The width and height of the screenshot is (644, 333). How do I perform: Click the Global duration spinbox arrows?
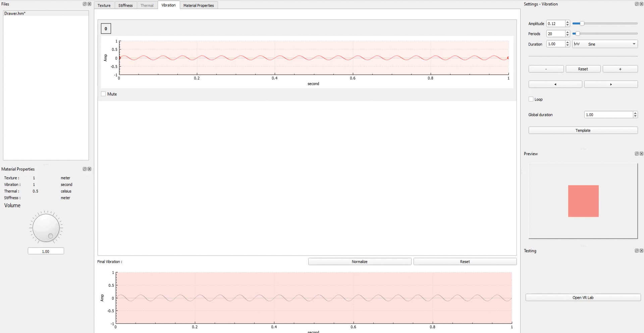[635, 115]
